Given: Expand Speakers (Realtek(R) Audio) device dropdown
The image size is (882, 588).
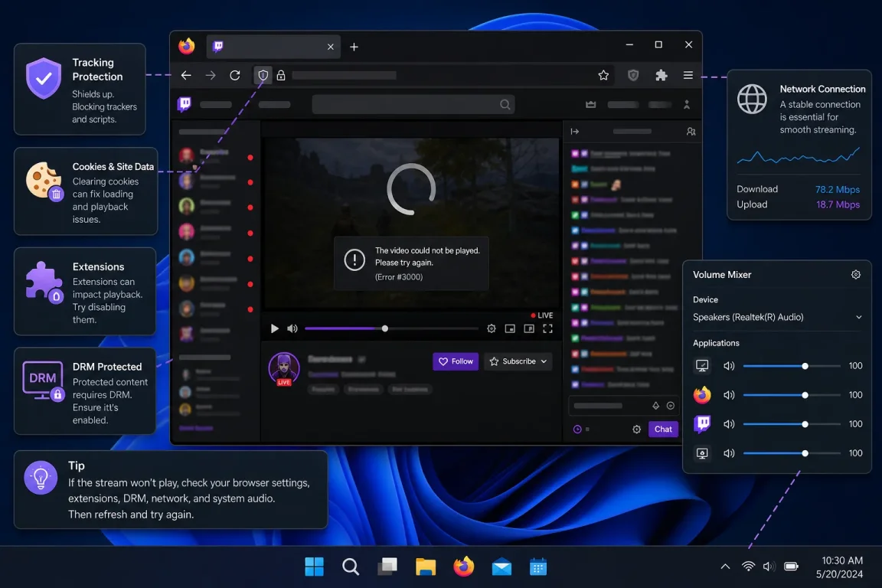Looking at the screenshot, I should [777, 317].
